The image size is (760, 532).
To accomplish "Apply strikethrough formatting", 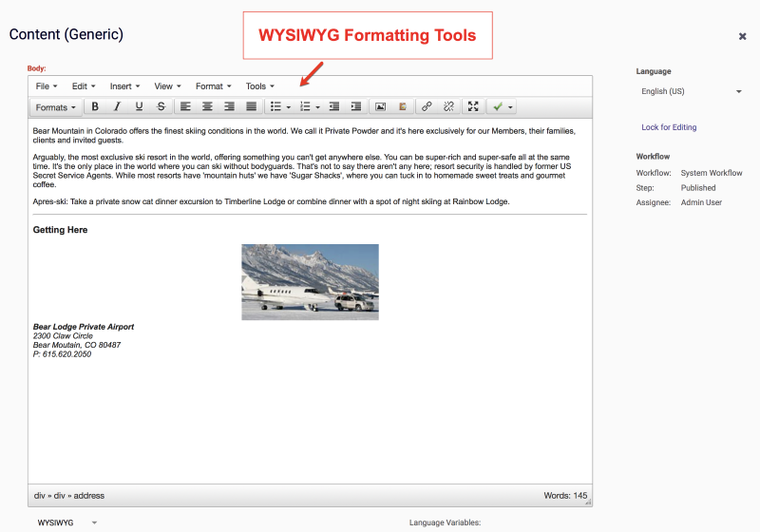I will [x=161, y=106].
